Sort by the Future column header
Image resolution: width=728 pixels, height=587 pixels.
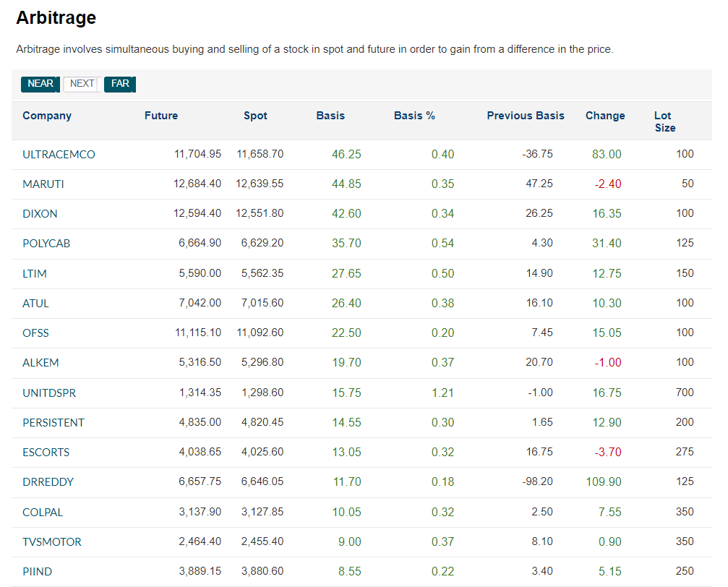tap(161, 116)
